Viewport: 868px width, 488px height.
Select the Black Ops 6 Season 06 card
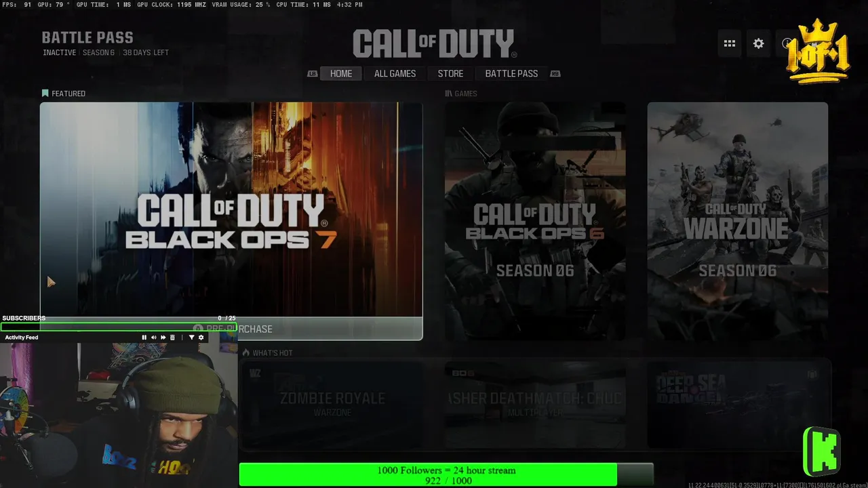pos(535,221)
